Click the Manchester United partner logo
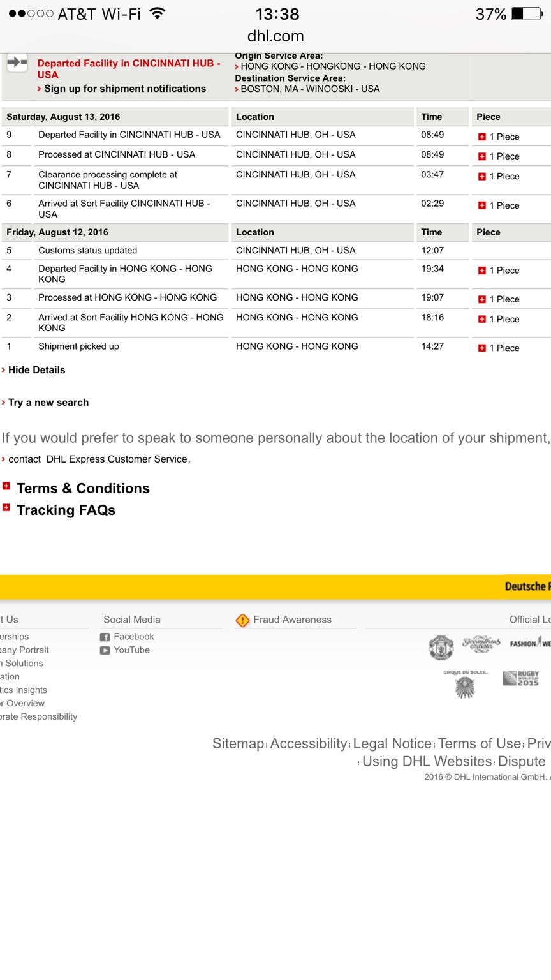 point(441,647)
